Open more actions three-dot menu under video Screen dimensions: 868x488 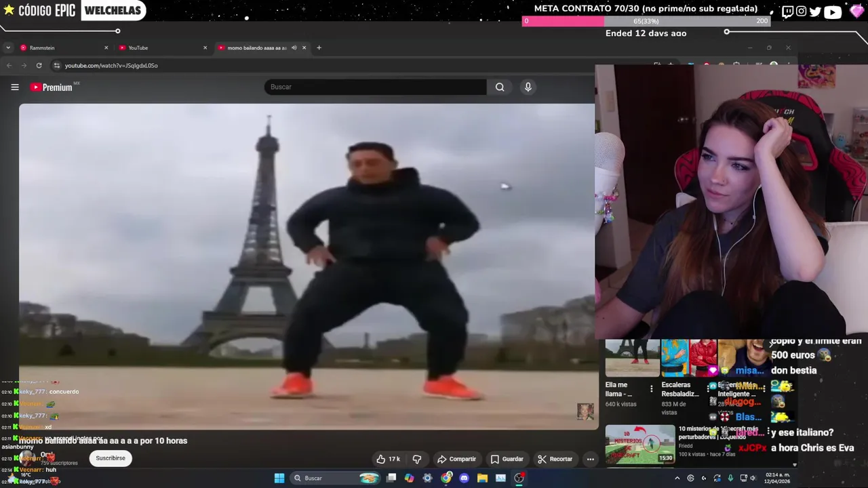tap(590, 459)
